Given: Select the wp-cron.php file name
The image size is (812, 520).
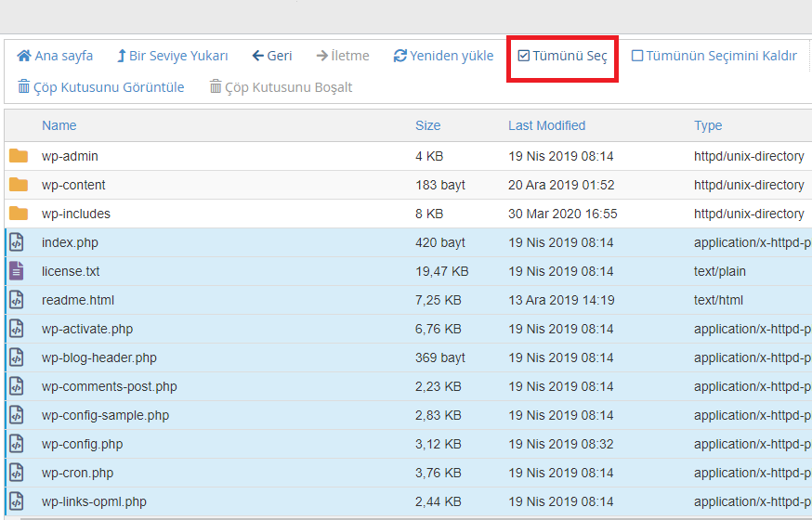Looking at the screenshot, I should click(78, 473).
